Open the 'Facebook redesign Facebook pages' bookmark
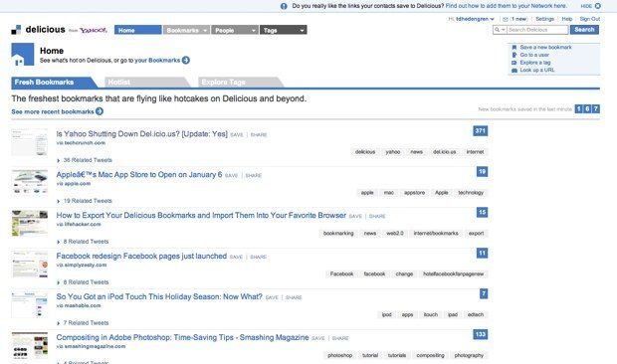The image size is (617, 364). 141,256
